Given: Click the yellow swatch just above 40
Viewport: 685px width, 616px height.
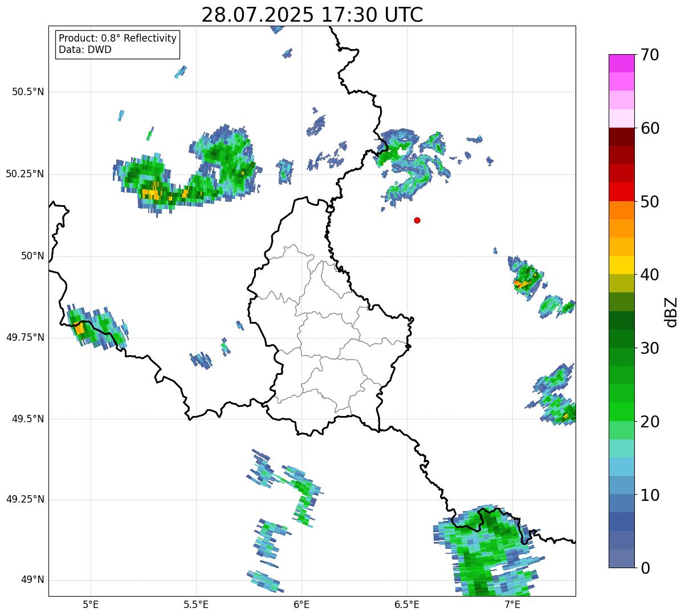Looking at the screenshot, I should 622,265.
